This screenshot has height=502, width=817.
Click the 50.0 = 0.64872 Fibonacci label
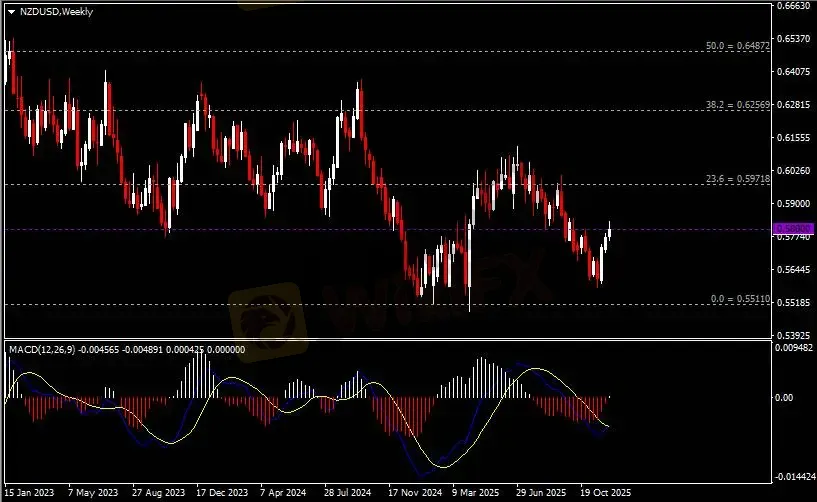click(739, 46)
